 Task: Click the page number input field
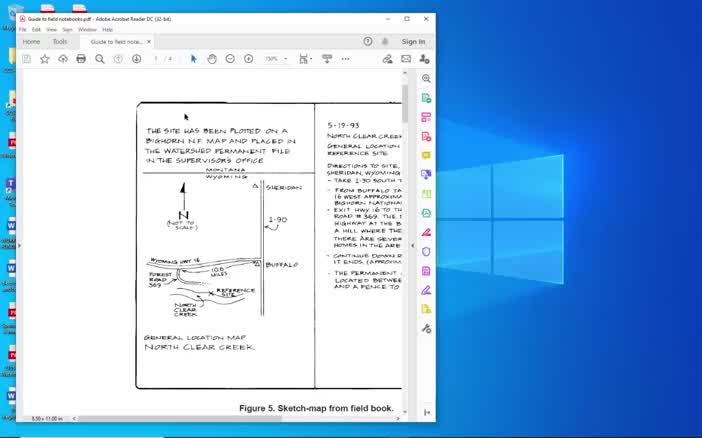click(x=156, y=59)
